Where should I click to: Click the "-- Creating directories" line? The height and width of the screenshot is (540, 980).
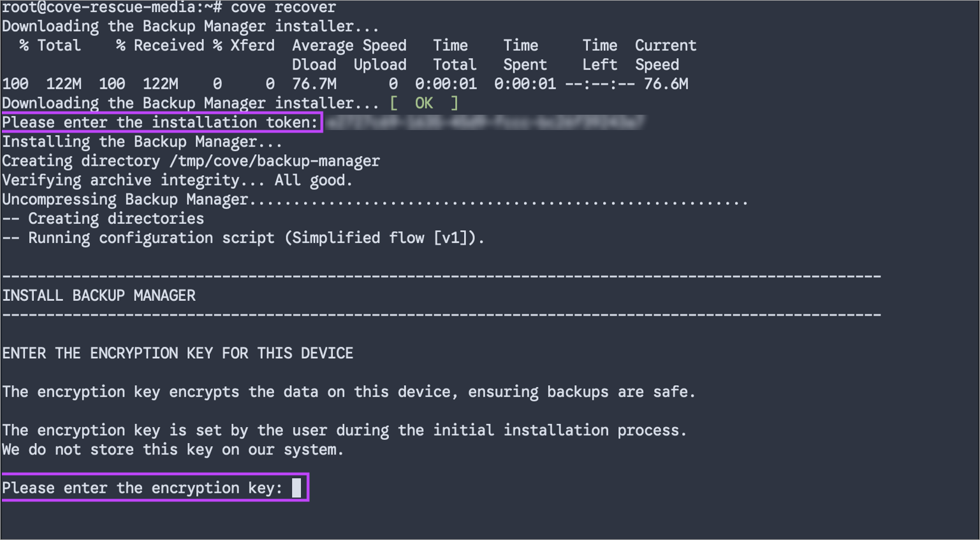point(103,219)
